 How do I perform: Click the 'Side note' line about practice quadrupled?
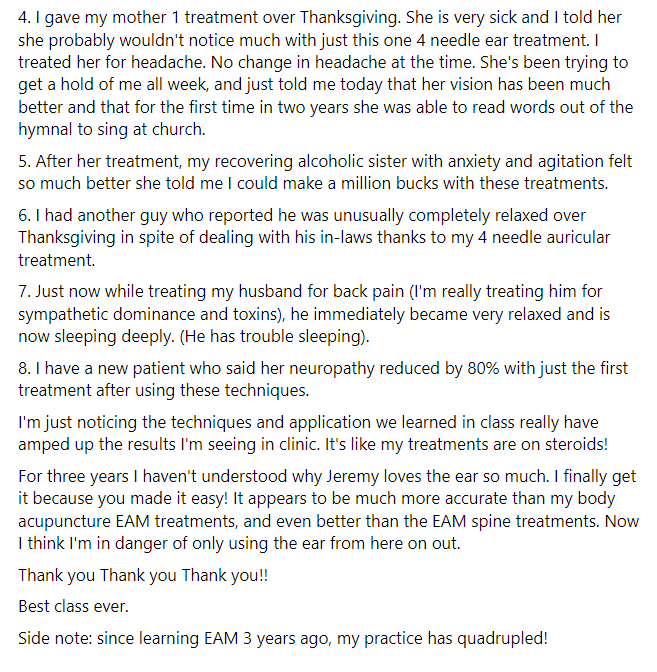coord(283,639)
